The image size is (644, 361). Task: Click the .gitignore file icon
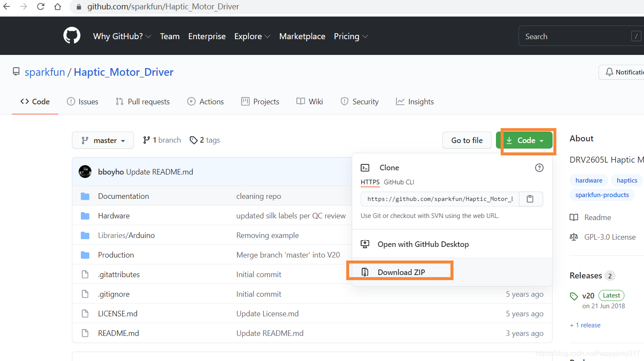pos(85,294)
